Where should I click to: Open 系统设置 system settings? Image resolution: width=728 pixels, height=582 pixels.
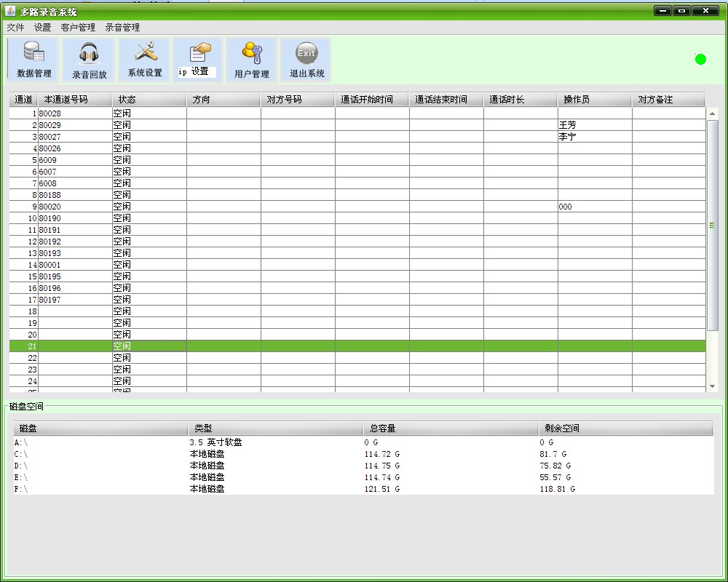pos(143,60)
